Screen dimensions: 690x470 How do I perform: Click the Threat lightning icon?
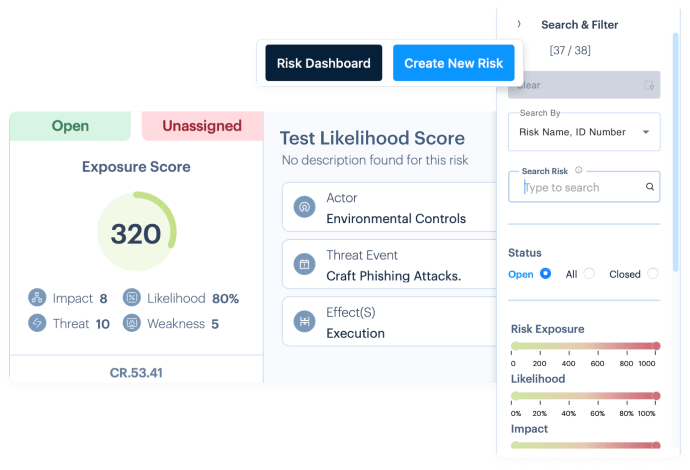pyautogui.click(x=38, y=323)
